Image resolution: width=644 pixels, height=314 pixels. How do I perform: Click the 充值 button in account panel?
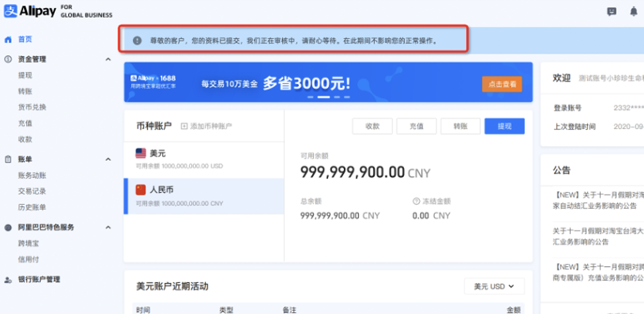click(x=417, y=126)
